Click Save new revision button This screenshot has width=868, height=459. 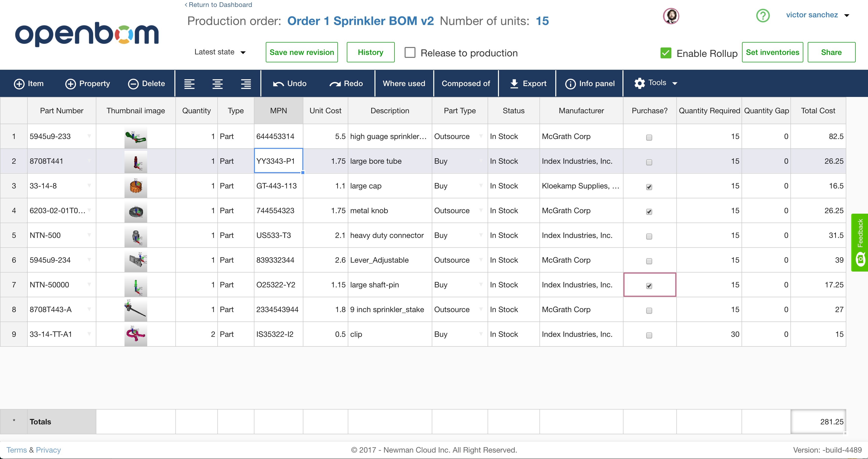click(302, 52)
